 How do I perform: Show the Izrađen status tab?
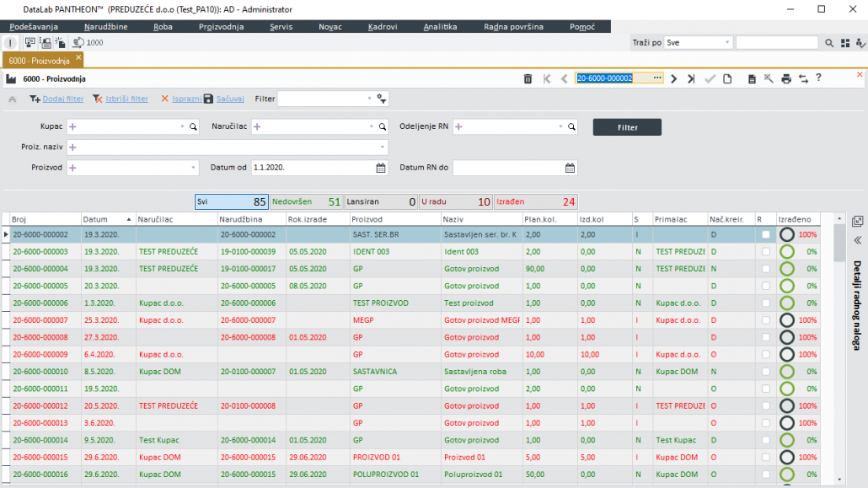pos(535,202)
